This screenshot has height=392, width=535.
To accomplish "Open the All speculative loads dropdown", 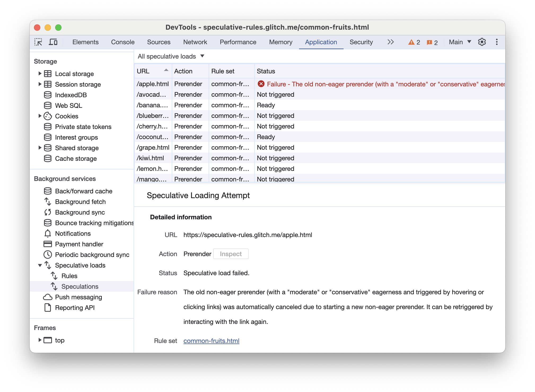I will [171, 56].
